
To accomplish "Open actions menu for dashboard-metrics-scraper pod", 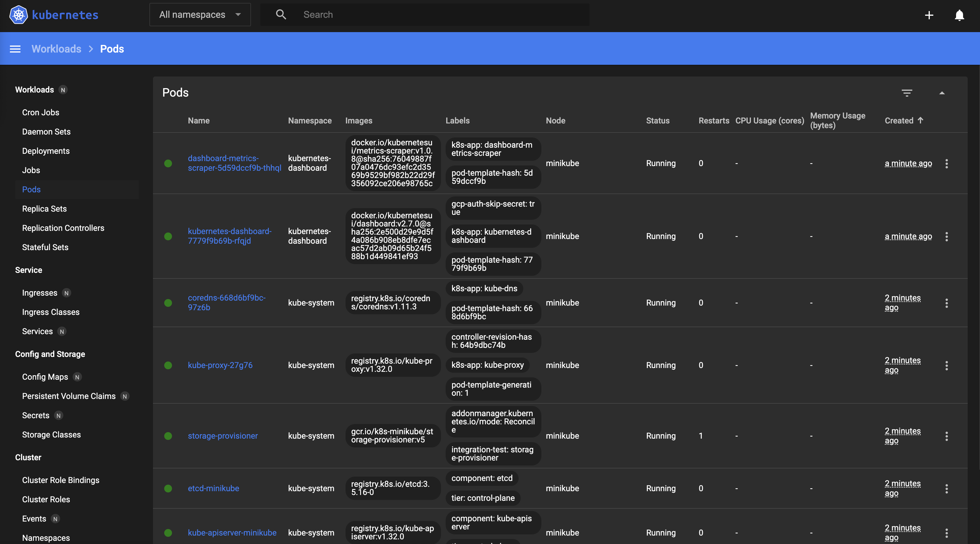I will tap(946, 164).
